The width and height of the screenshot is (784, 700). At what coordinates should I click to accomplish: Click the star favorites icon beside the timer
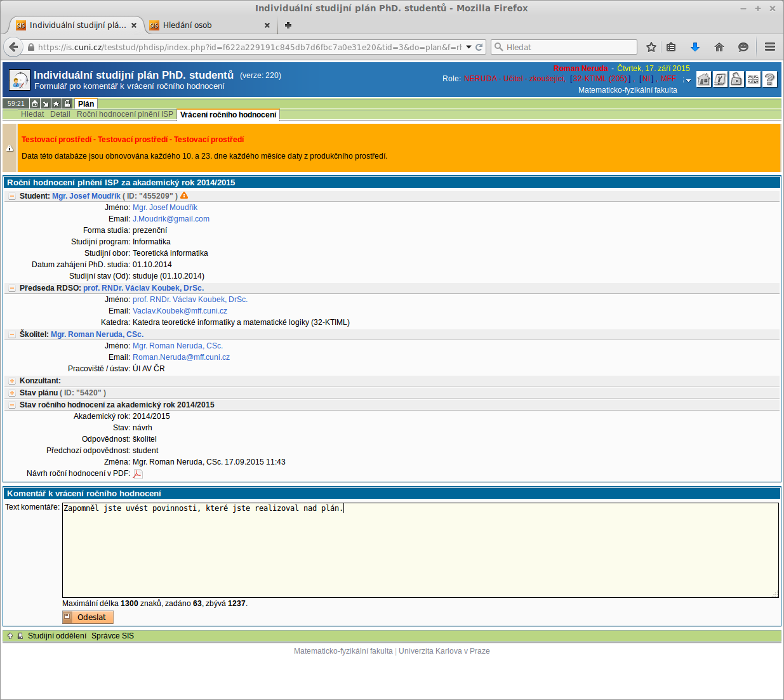tap(56, 103)
